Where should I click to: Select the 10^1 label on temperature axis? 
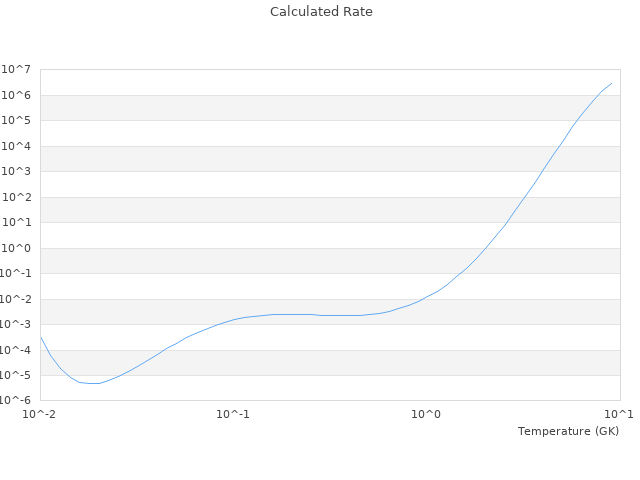pyautogui.click(x=620, y=414)
